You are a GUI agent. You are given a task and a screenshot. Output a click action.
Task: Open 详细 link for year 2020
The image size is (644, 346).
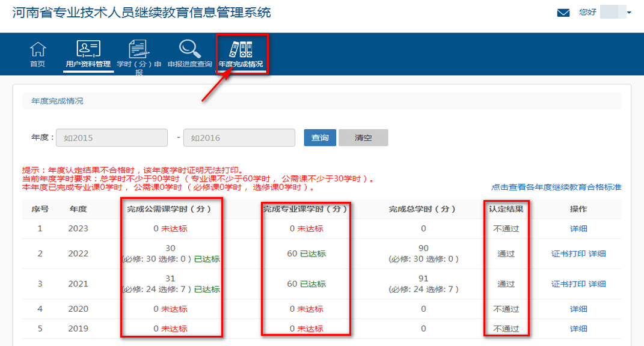(578, 309)
